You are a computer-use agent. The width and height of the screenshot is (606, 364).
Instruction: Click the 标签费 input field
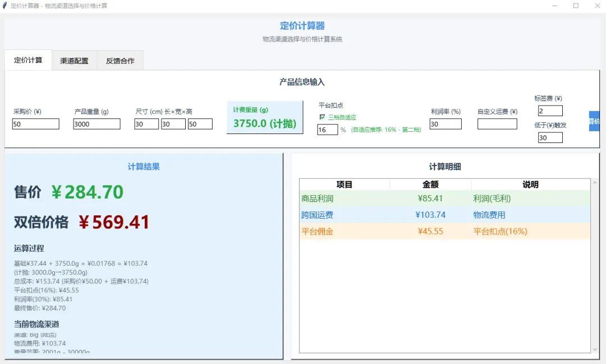click(x=550, y=111)
